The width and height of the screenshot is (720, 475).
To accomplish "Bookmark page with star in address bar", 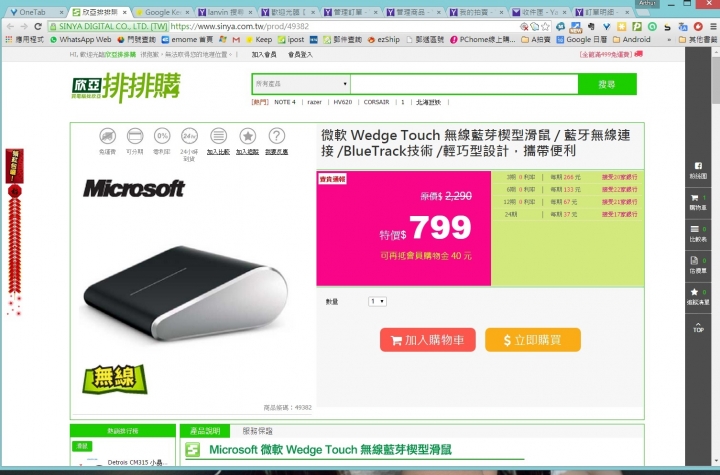I will coord(545,27).
